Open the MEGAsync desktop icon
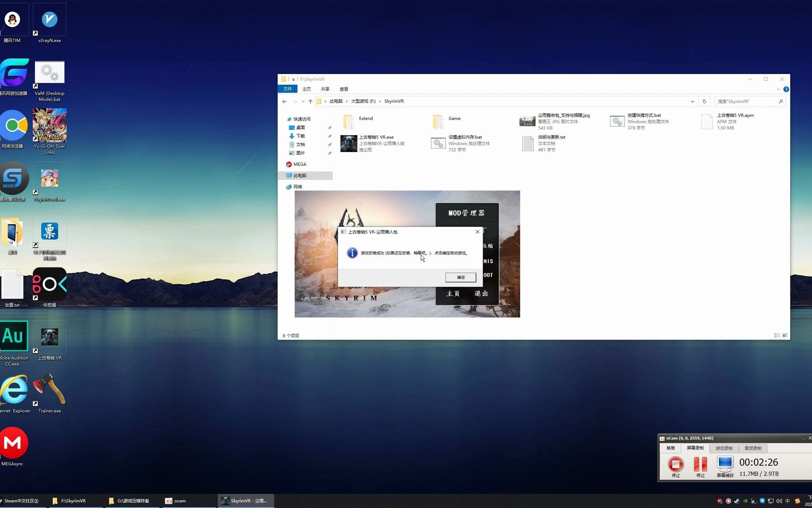This screenshot has width=812, height=508. 13,446
